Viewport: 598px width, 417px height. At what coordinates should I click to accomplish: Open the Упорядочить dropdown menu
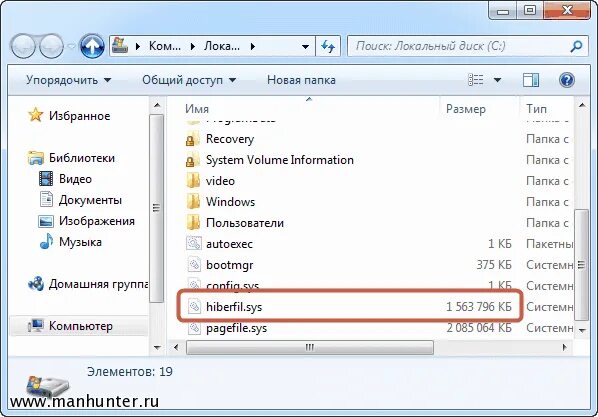[69, 80]
